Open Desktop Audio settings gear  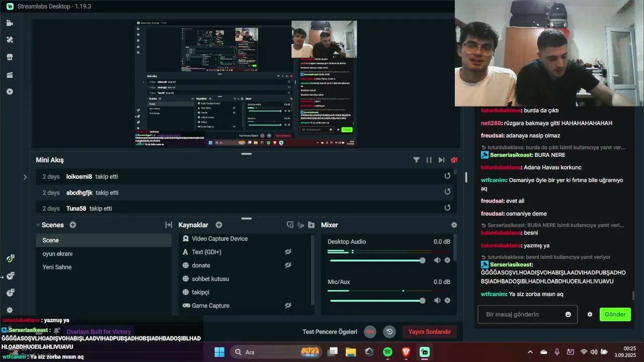coord(447,260)
